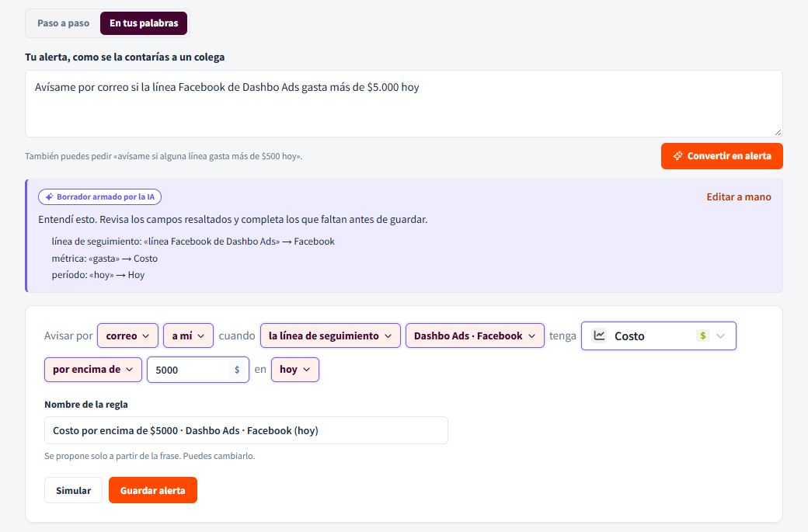
Task: Click the Entendí esto instruction sentence
Action: tap(233, 219)
